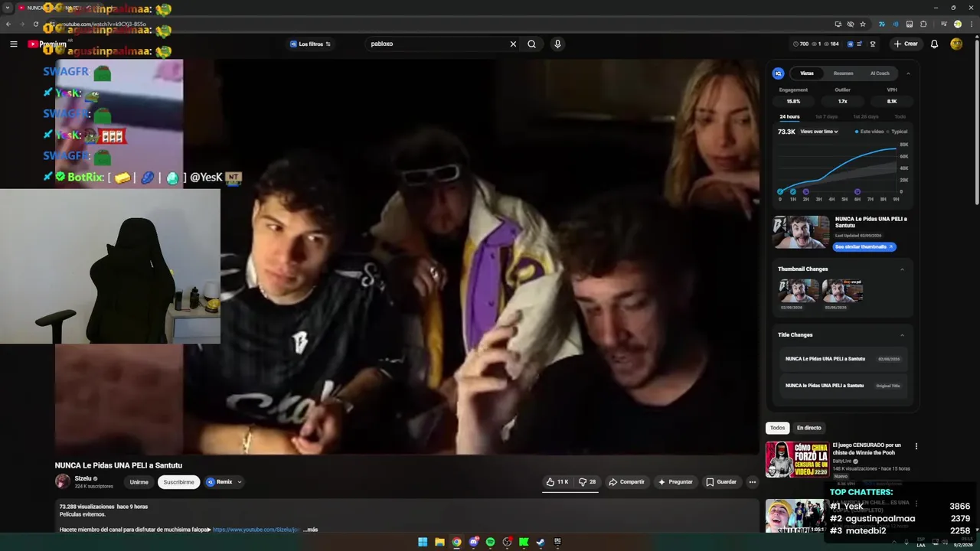Screen dimensions: 980x551
Task: Open the Remix dropdown arrow
Action: (x=239, y=482)
